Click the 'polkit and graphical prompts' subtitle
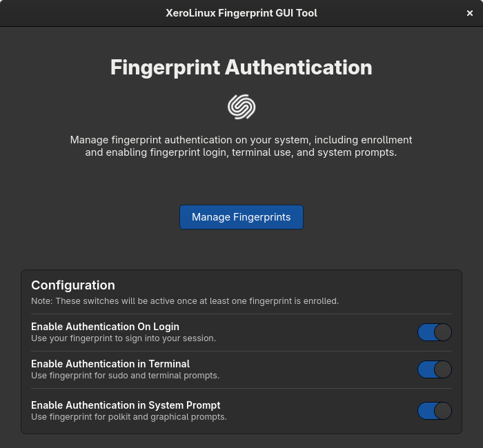The image size is (483, 448). 129,417
